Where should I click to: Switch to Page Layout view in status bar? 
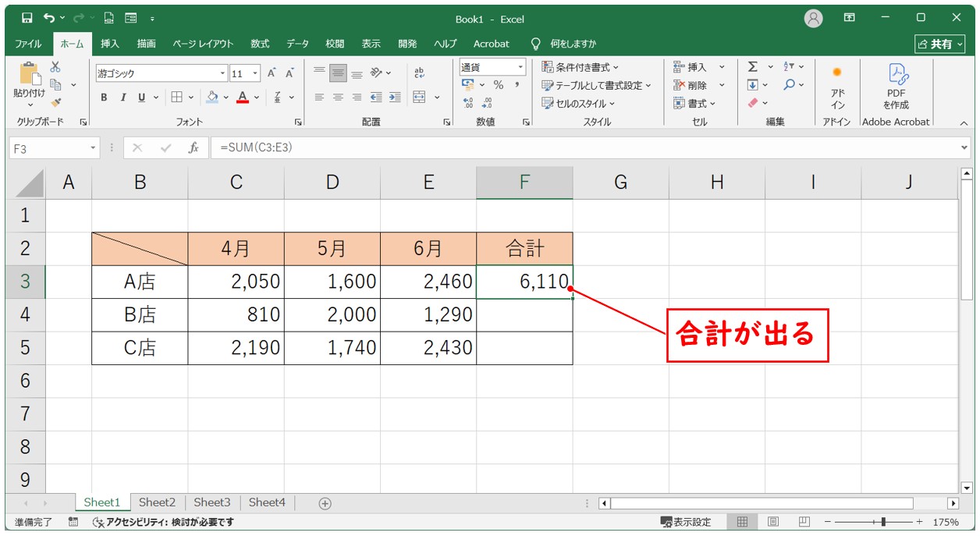coord(772,522)
